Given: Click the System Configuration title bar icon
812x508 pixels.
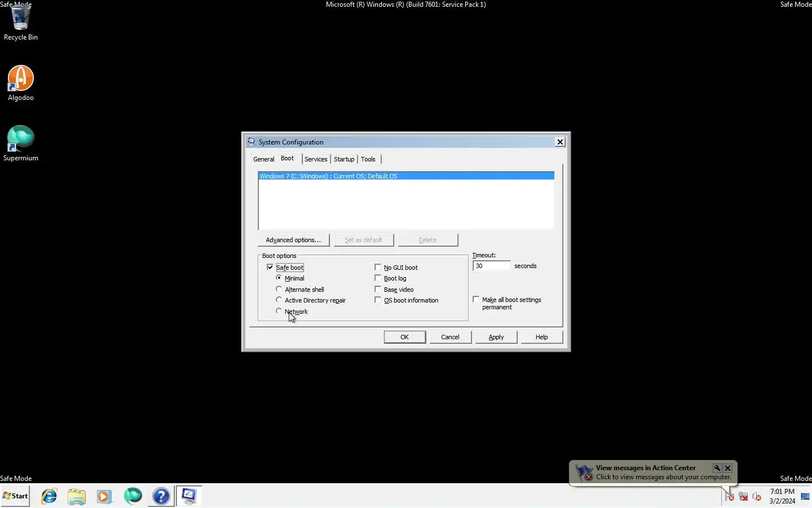Looking at the screenshot, I should coord(251,142).
